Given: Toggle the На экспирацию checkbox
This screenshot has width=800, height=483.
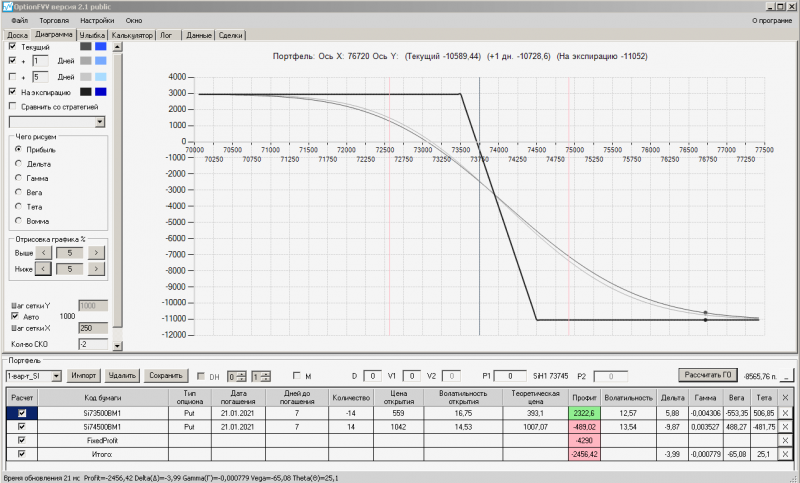Looking at the screenshot, I should click(13, 92).
